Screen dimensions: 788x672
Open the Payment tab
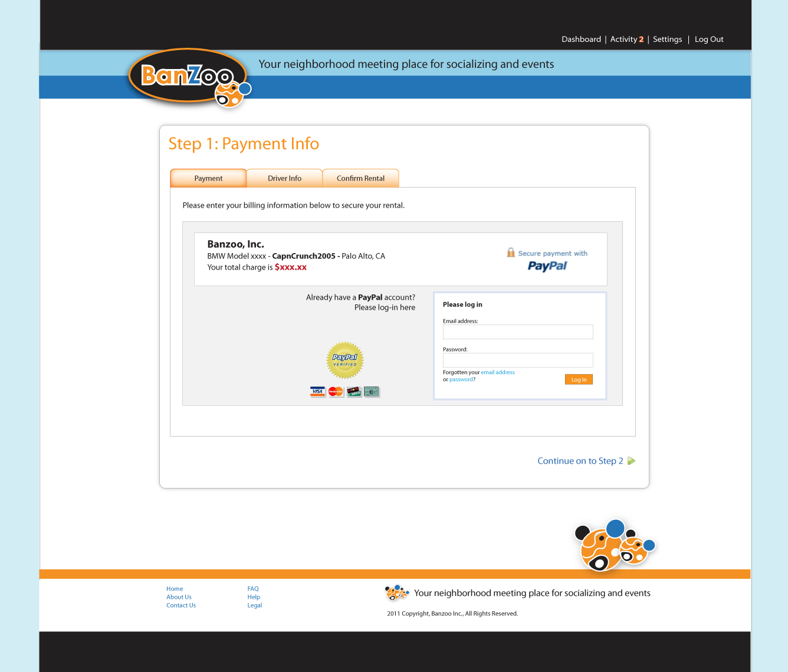[x=208, y=178]
